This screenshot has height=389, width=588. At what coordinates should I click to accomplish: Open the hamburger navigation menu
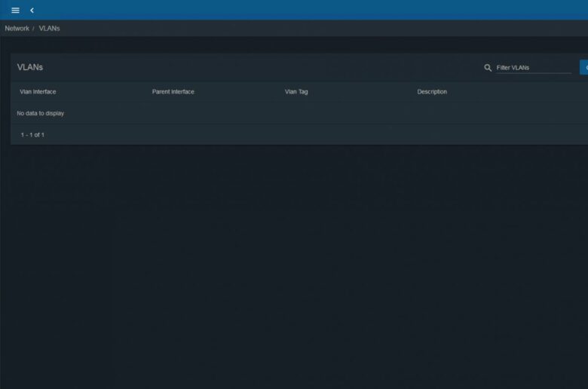tap(15, 11)
